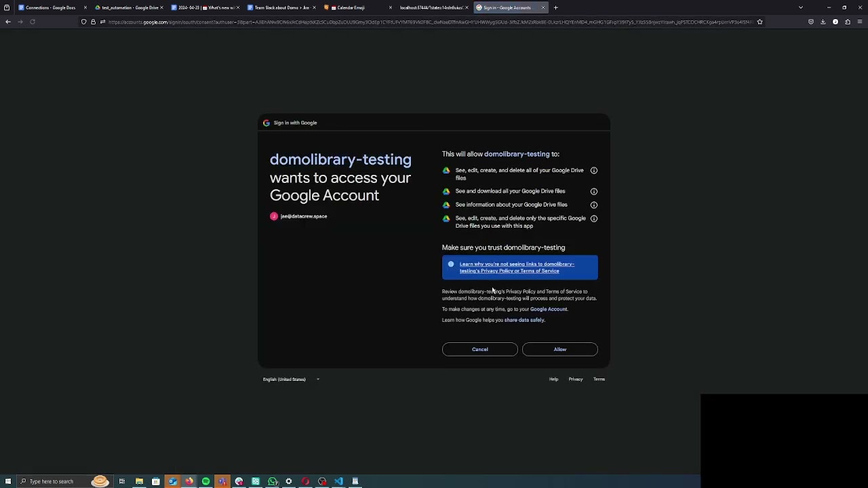Open Settings gear from the taskbar
Viewport: 868px width, 488px height.
[x=289, y=481]
